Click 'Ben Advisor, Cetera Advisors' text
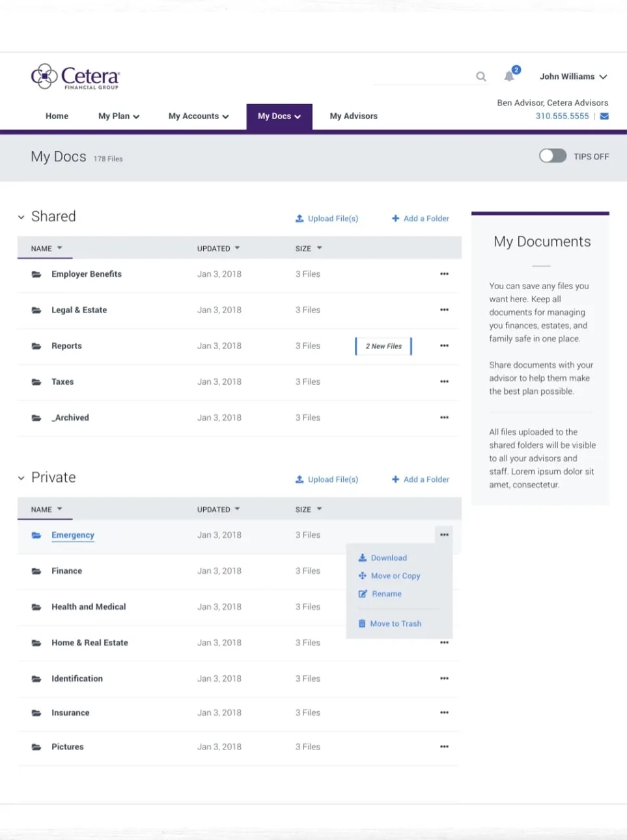 pyautogui.click(x=553, y=103)
